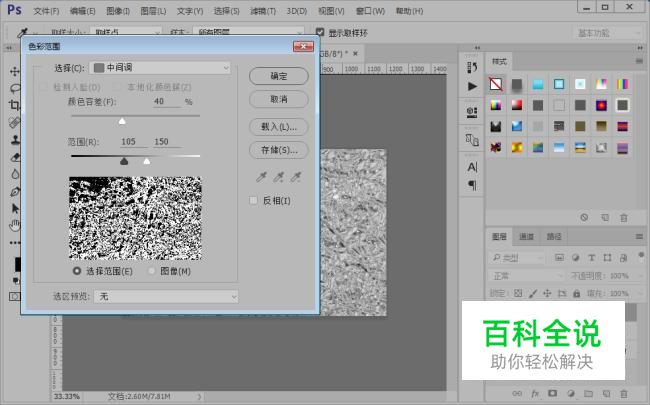The height and width of the screenshot is (405, 650).
Task: Select the Path Selection arrow tool
Action: [15, 208]
